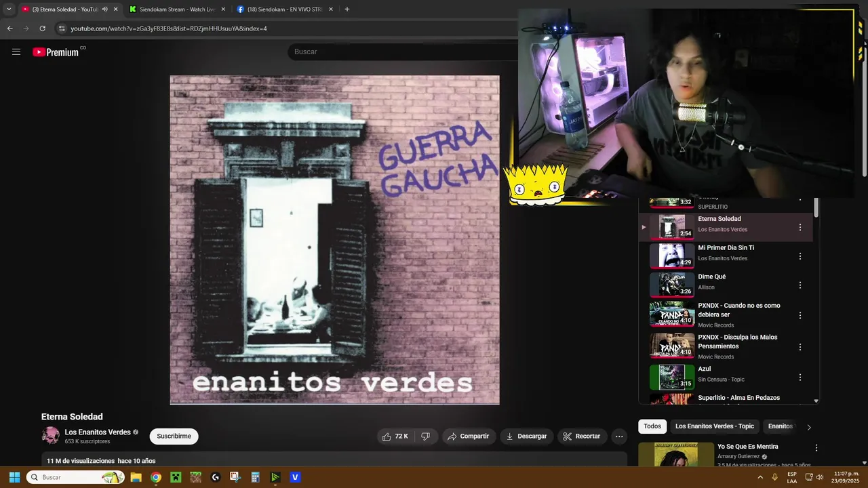View site information icon in address bar
This screenshot has height=488, width=868.
[62, 28]
